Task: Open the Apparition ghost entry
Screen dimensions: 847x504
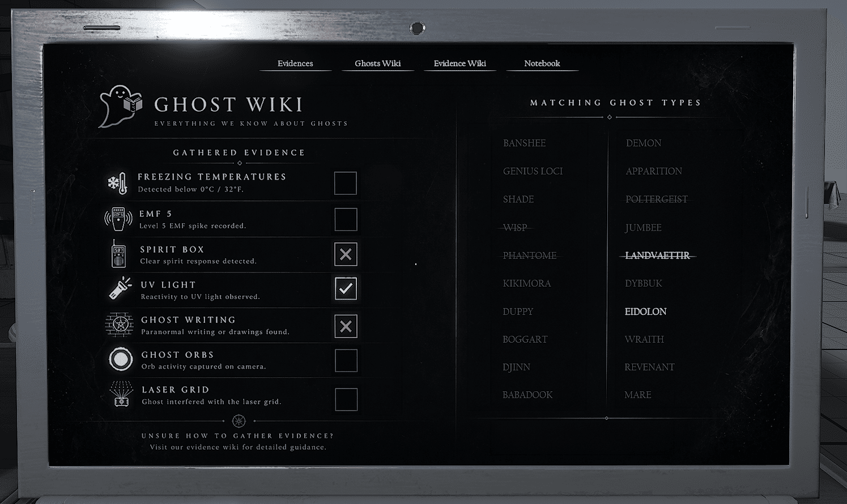Action: [x=654, y=171]
